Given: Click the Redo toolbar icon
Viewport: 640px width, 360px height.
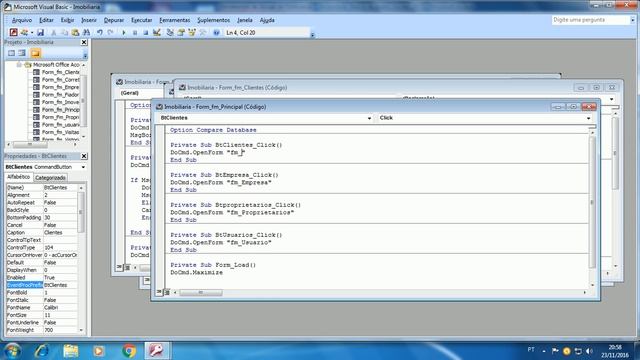Looking at the screenshot, I should tap(111, 32).
